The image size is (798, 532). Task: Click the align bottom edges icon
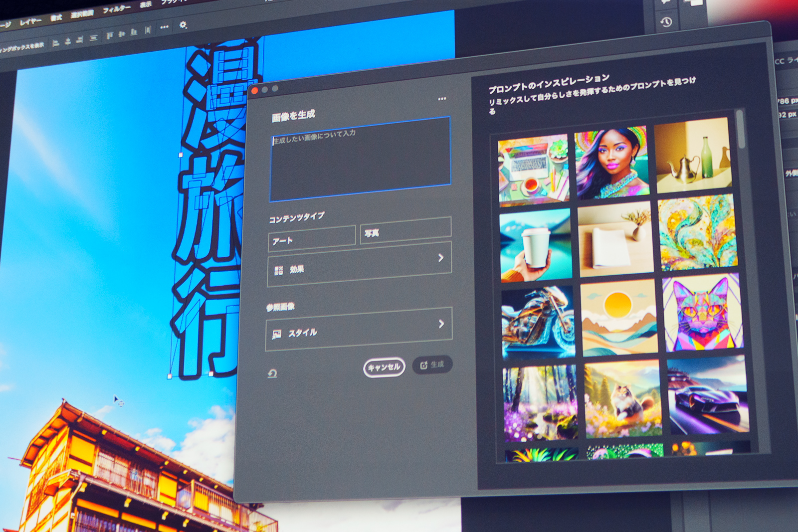[134, 32]
